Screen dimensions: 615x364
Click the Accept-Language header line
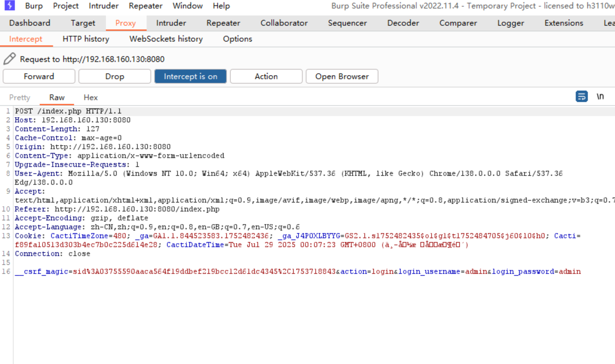coord(157,227)
